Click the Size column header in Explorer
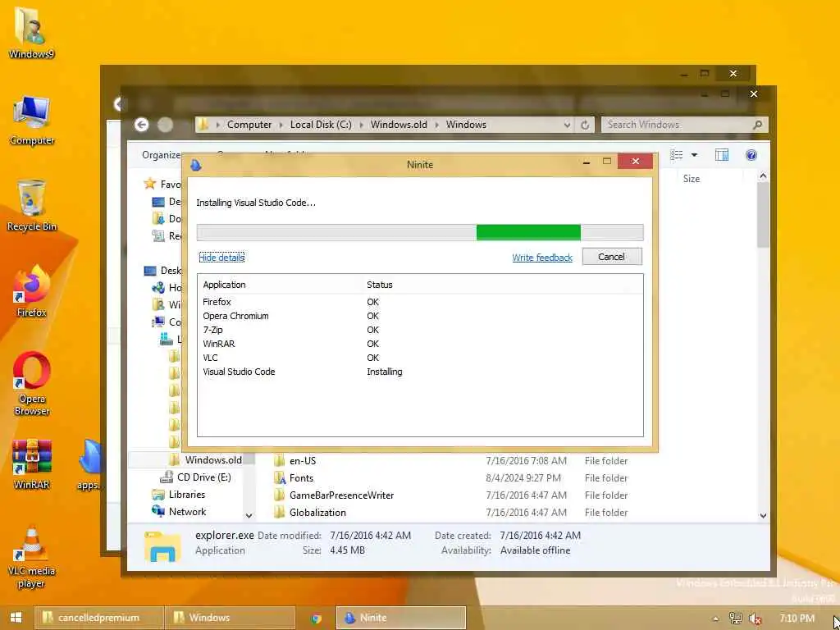The height and width of the screenshot is (630, 840). click(691, 179)
